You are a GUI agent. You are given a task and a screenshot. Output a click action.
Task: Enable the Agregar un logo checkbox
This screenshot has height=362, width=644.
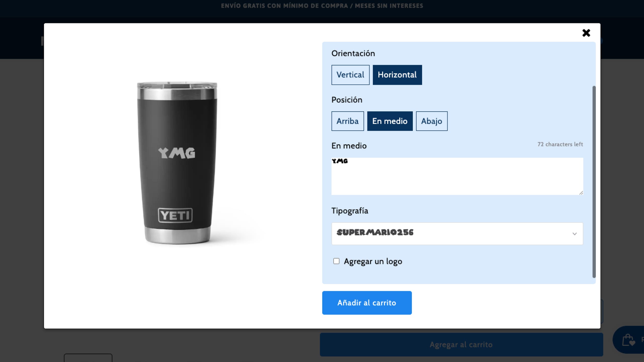coord(336,261)
